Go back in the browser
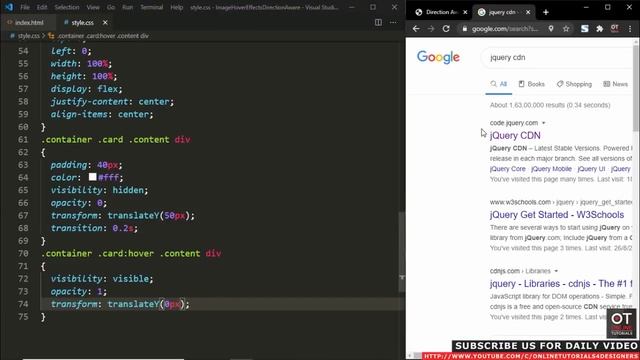This screenshot has height=360, width=640. pos(416,29)
